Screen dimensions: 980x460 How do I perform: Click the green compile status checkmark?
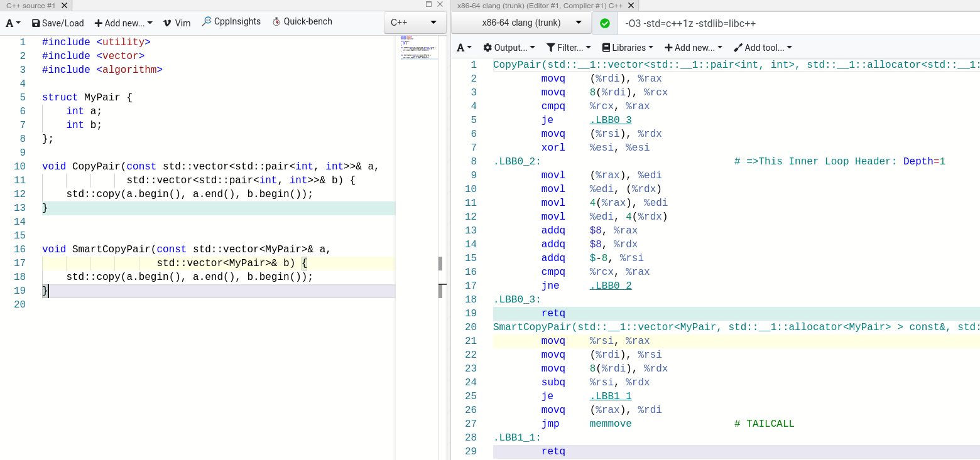pyautogui.click(x=605, y=23)
